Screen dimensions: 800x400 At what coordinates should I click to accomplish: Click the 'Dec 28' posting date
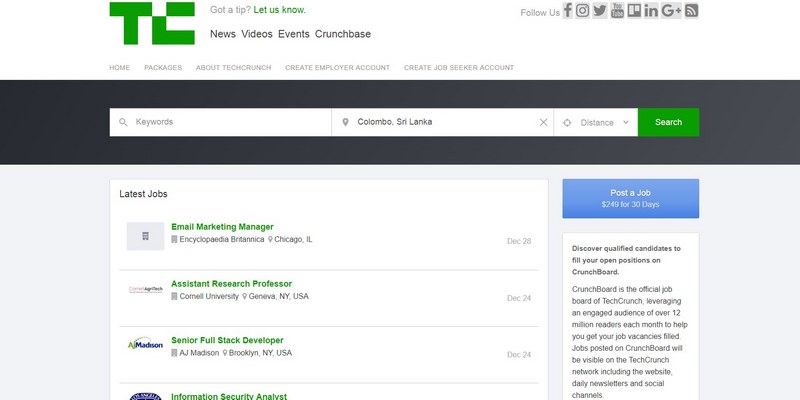(x=519, y=241)
